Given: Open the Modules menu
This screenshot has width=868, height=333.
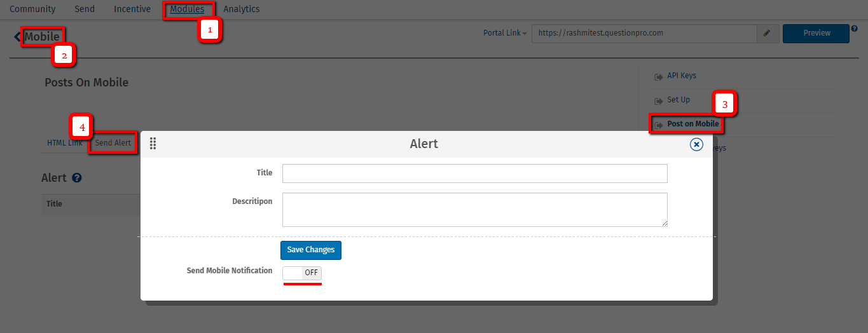Looking at the screenshot, I should click(187, 9).
